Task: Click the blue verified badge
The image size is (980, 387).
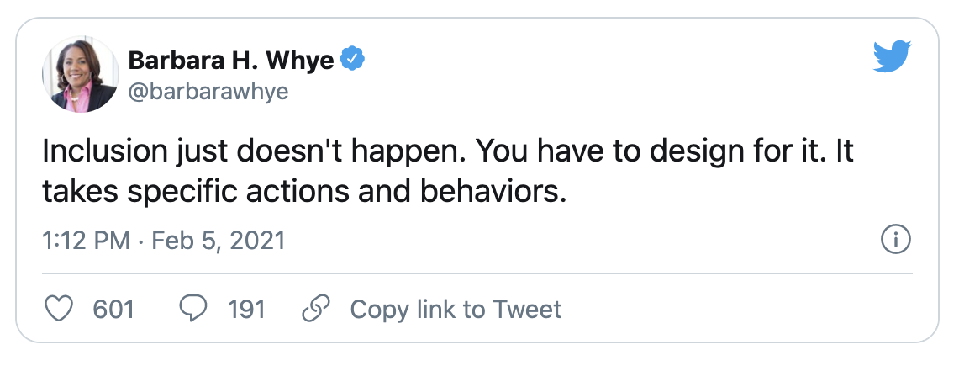Action: 352,58
